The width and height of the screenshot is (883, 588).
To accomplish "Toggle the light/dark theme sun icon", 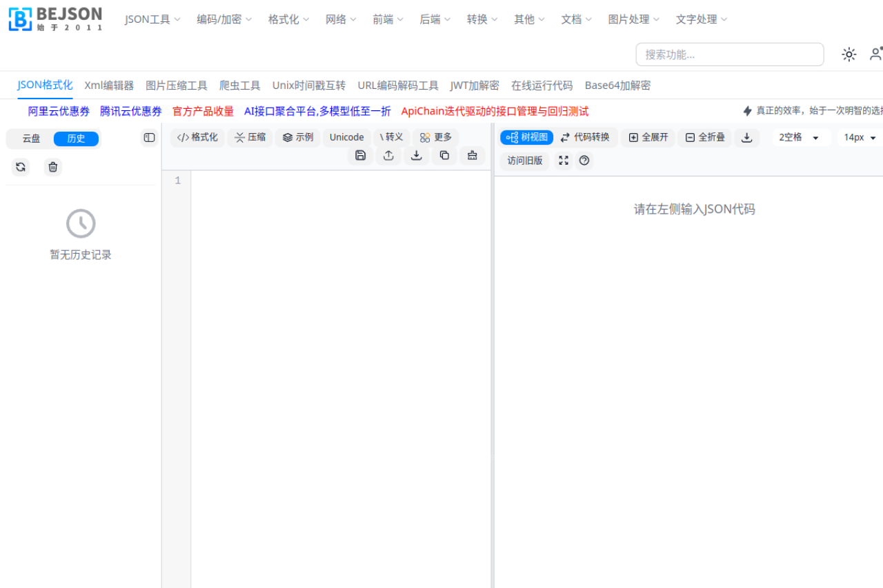I will 849,54.
